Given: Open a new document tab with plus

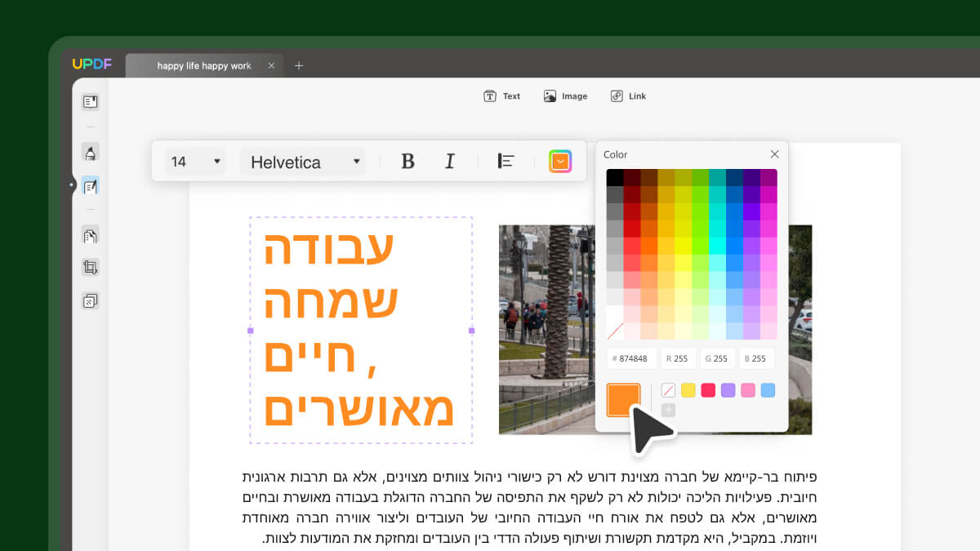Looking at the screenshot, I should pos(299,64).
